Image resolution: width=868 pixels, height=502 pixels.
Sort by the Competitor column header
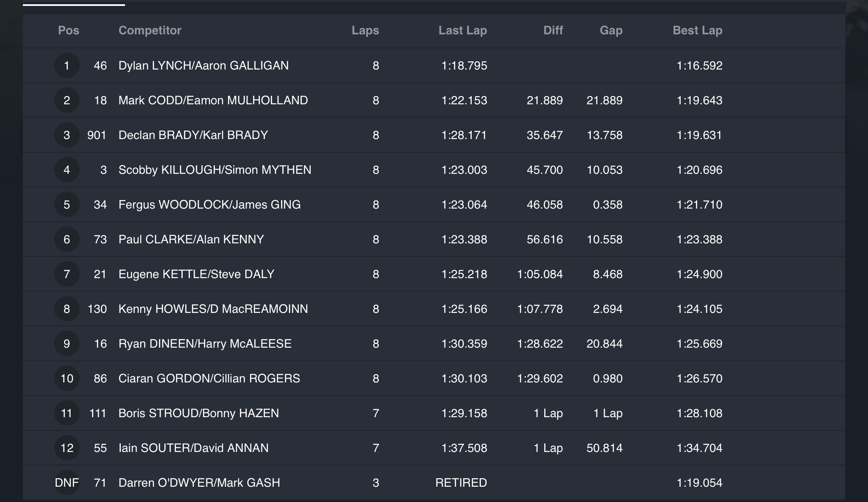click(150, 31)
